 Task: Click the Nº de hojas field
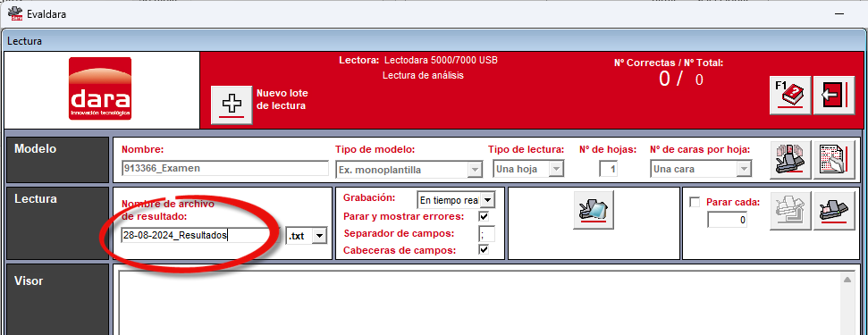coord(609,169)
